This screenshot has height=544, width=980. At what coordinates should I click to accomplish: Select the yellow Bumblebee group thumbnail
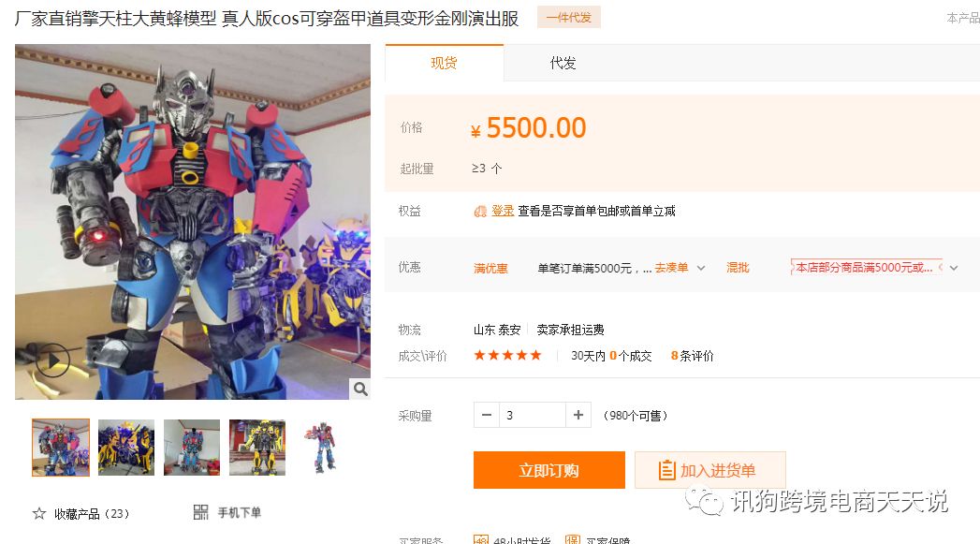coord(126,448)
